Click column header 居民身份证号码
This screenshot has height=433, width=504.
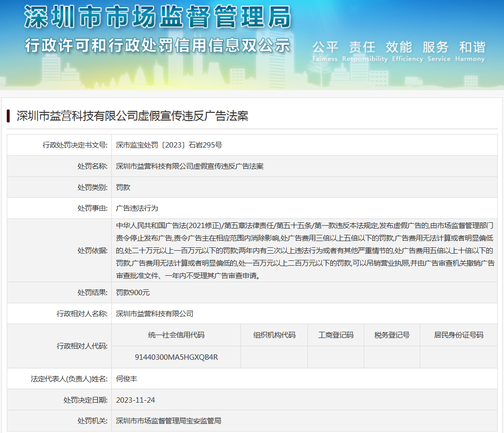click(459, 335)
